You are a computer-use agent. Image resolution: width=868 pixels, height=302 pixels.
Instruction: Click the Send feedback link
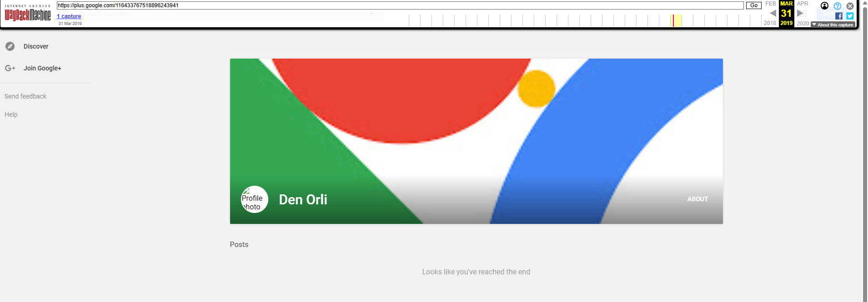coord(25,96)
